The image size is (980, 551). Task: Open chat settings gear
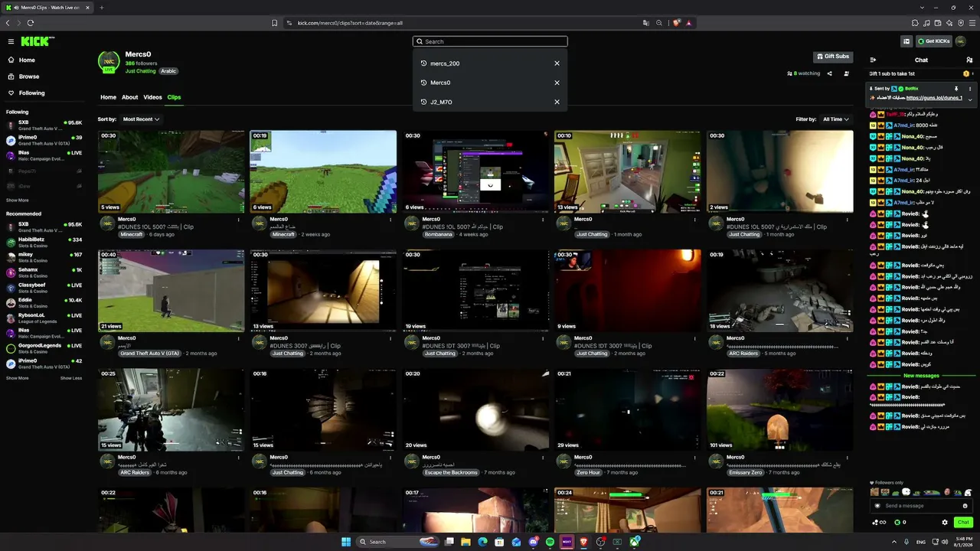pyautogui.click(x=945, y=522)
